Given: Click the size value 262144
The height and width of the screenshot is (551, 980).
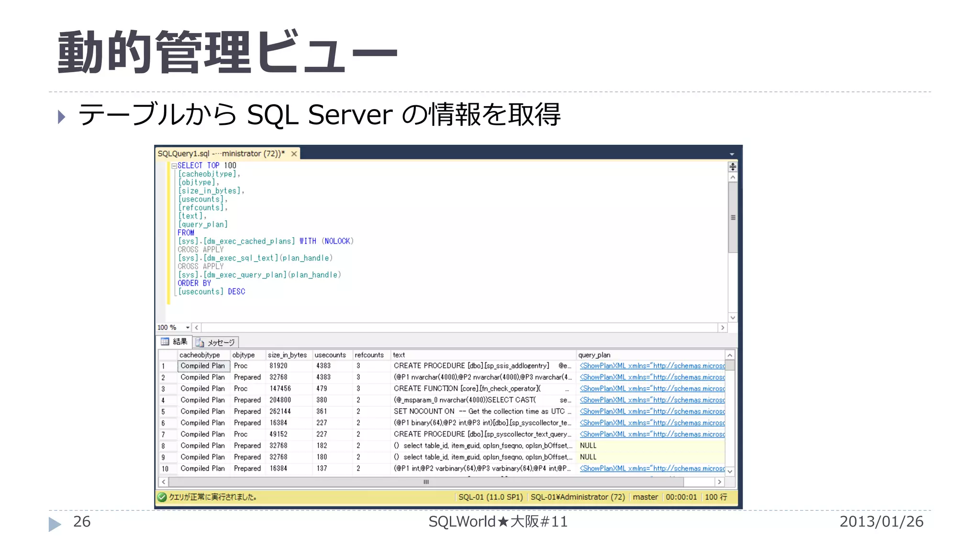Looking at the screenshot, I should pyautogui.click(x=280, y=412).
